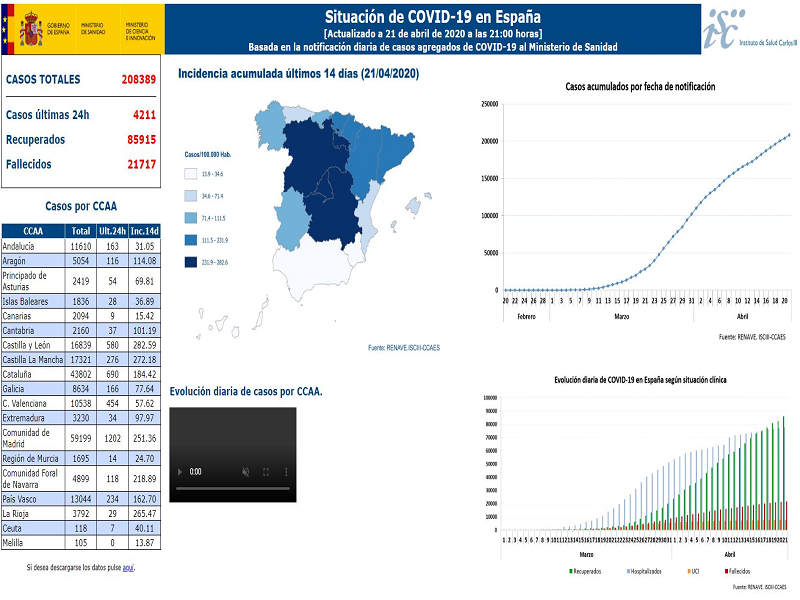Viewport: 800px width, 600px height.
Task: Select the Extremadura row name
Action: pos(23,418)
